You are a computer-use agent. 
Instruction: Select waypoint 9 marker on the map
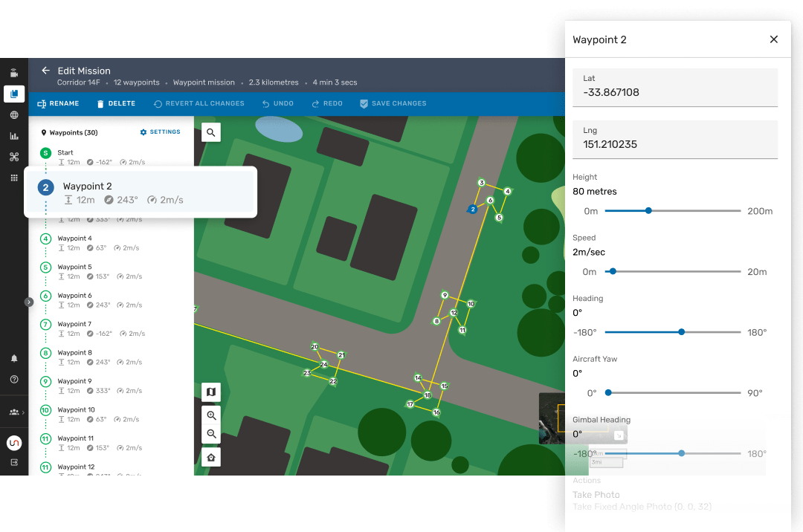445,295
